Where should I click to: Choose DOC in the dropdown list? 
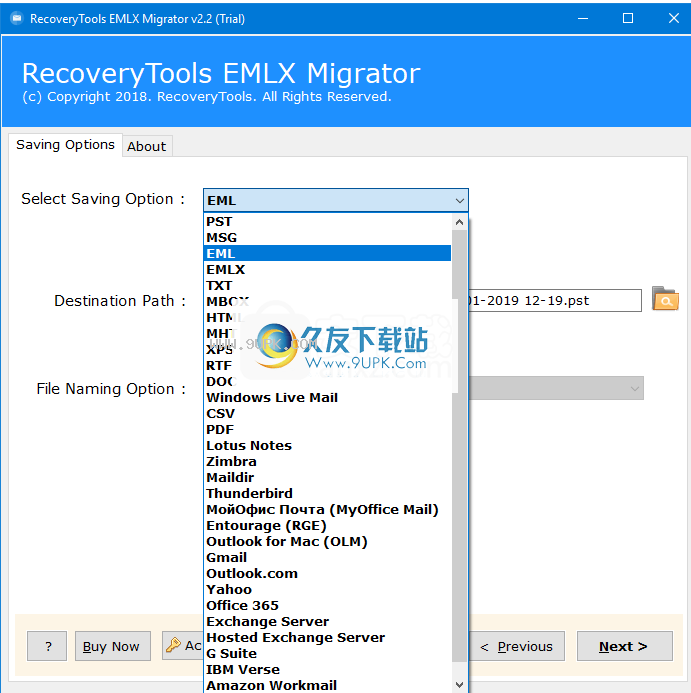pos(328,381)
